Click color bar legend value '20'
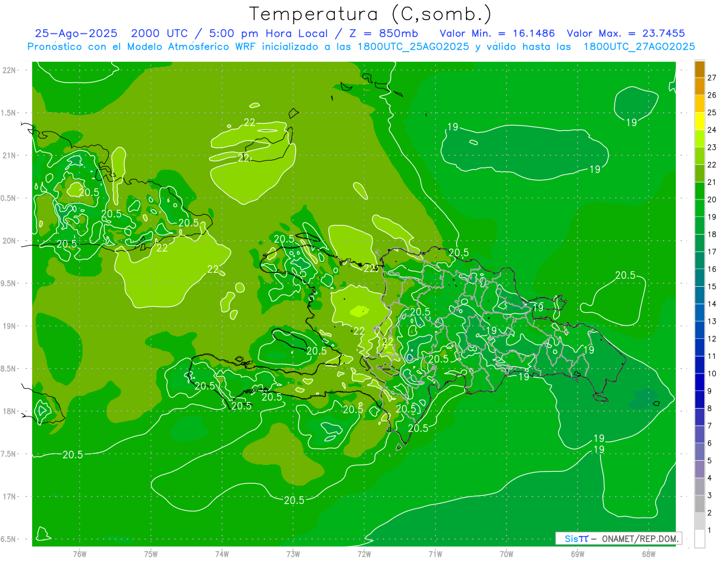This screenshot has width=728, height=562. pyautogui.click(x=712, y=199)
